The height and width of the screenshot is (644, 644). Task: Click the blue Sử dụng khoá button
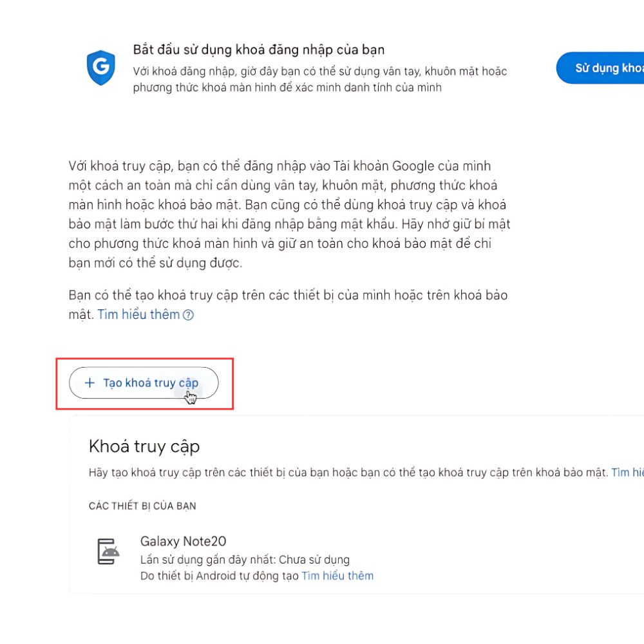600,68
